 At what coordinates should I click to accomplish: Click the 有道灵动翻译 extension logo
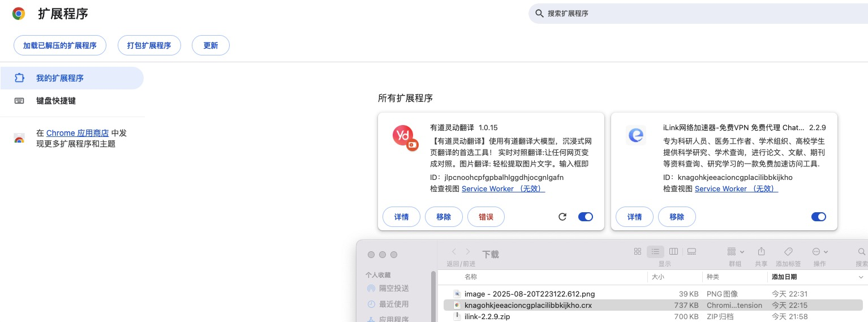(x=405, y=137)
